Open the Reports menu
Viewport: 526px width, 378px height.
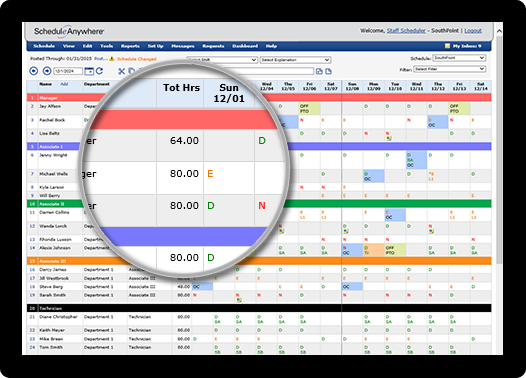click(x=130, y=46)
